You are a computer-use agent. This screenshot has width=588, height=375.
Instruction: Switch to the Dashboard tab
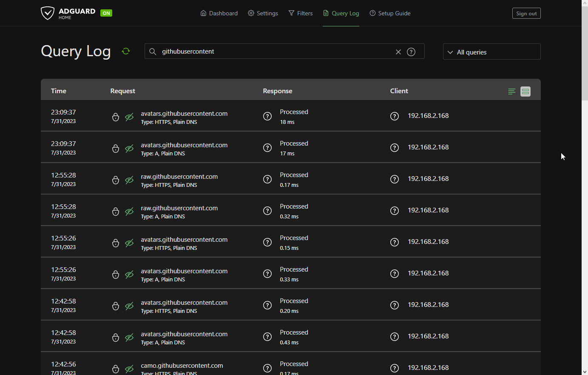click(x=219, y=13)
